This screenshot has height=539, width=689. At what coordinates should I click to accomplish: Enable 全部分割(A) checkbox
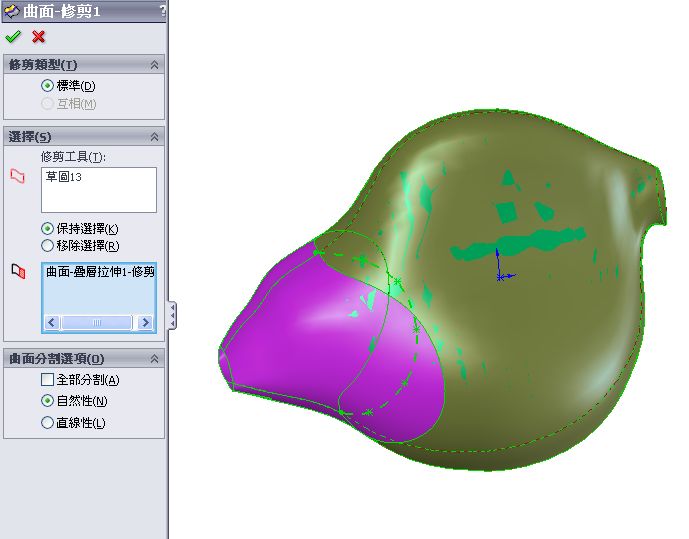(47, 380)
